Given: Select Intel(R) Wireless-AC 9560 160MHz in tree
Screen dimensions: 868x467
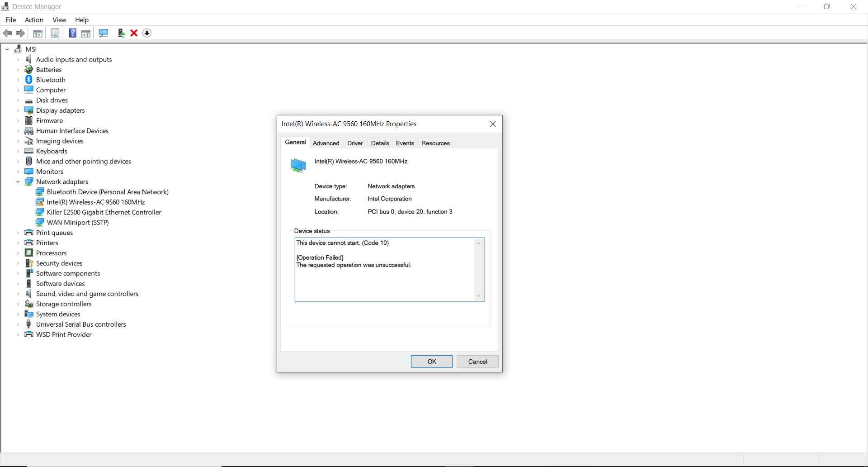Looking at the screenshot, I should coord(96,202).
